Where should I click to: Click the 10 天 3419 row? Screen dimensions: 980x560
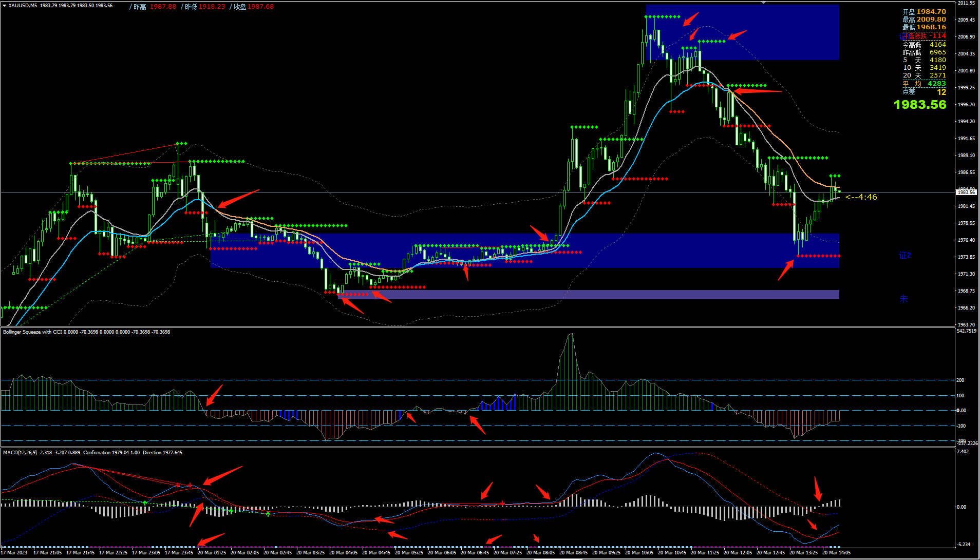pos(924,68)
